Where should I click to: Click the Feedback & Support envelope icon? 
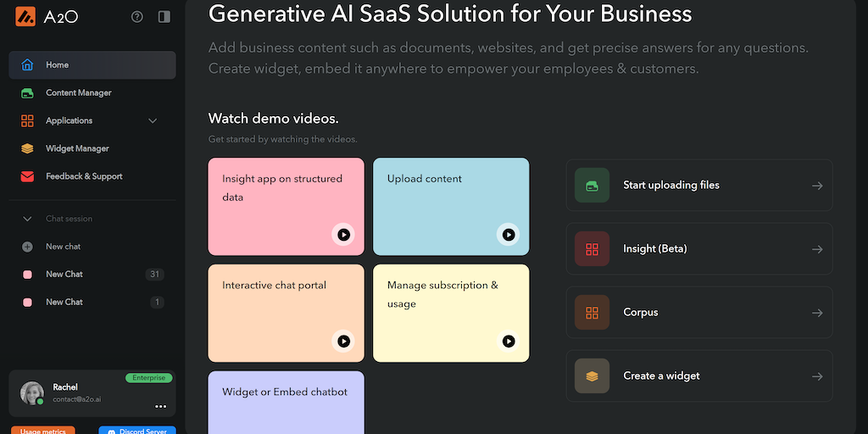click(28, 176)
